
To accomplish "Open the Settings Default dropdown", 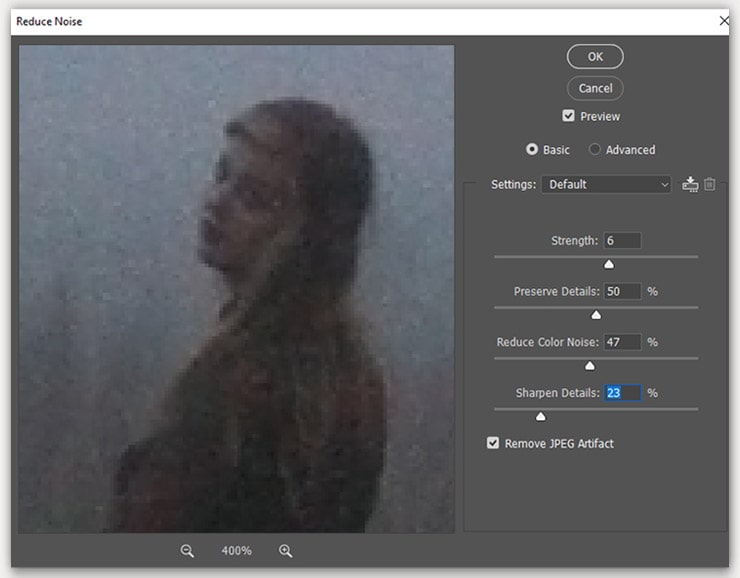I will pos(606,184).
